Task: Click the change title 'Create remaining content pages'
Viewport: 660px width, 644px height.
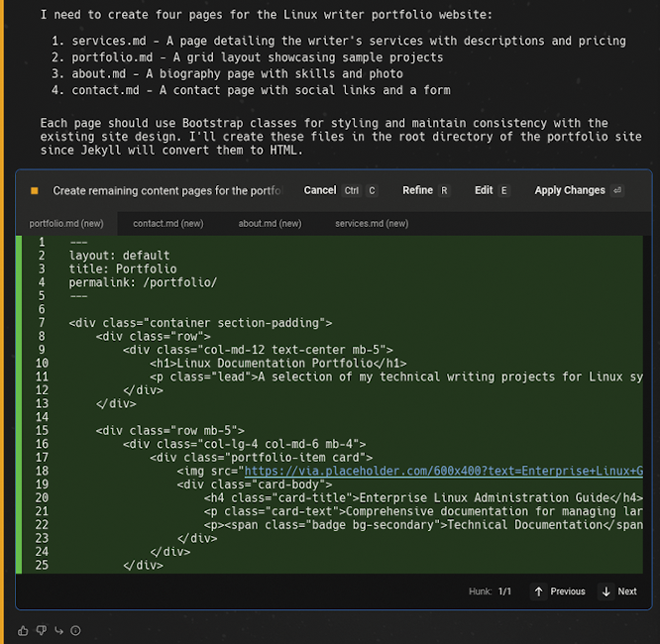Action: click(166, 190)
